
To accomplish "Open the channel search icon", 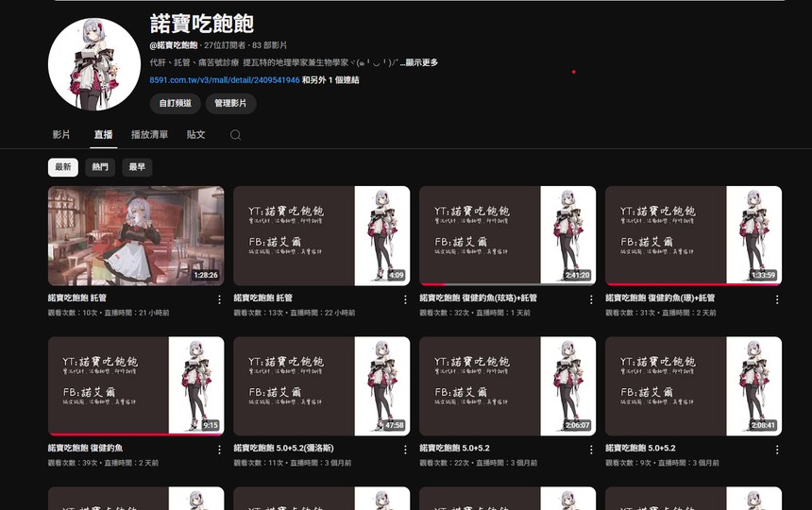I will [235, 135].
